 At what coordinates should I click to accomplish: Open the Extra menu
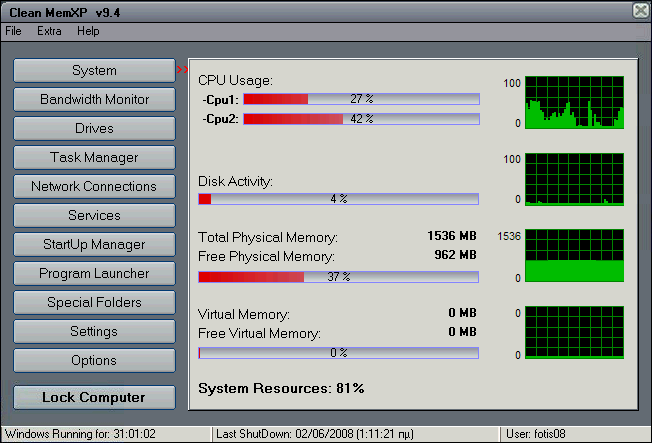49,31
